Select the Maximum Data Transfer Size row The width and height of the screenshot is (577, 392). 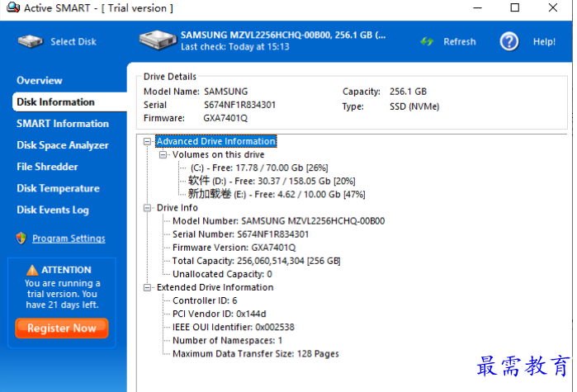coord(256,354)
